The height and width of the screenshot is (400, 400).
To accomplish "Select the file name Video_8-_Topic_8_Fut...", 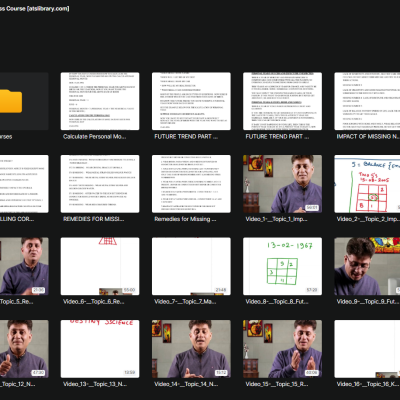I will coord(277,302).
